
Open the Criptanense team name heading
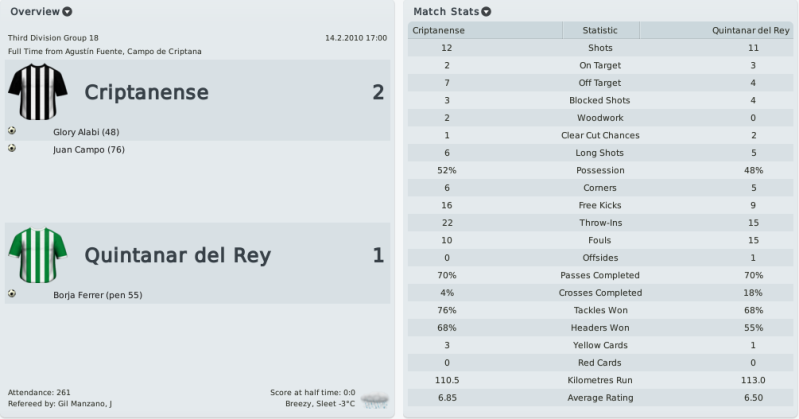147,92
